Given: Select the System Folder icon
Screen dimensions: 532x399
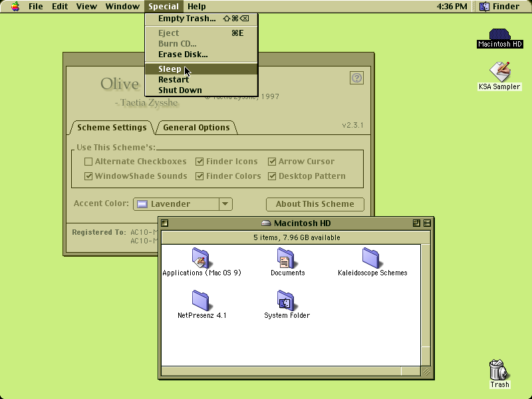Looking at the screenshot, I should tap(286, 301).
